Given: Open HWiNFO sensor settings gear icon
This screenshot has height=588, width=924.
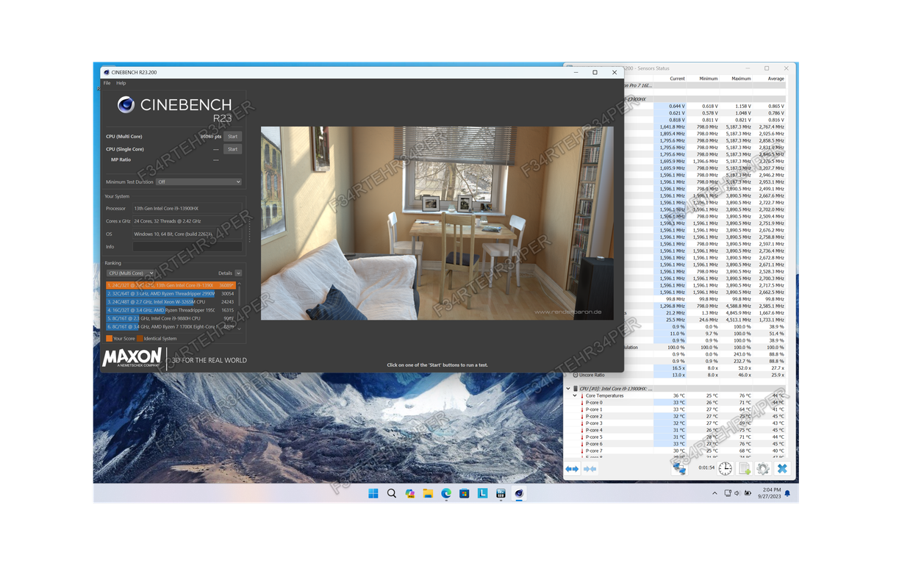Looking at the screenshot, I should [x=763, y=468].
